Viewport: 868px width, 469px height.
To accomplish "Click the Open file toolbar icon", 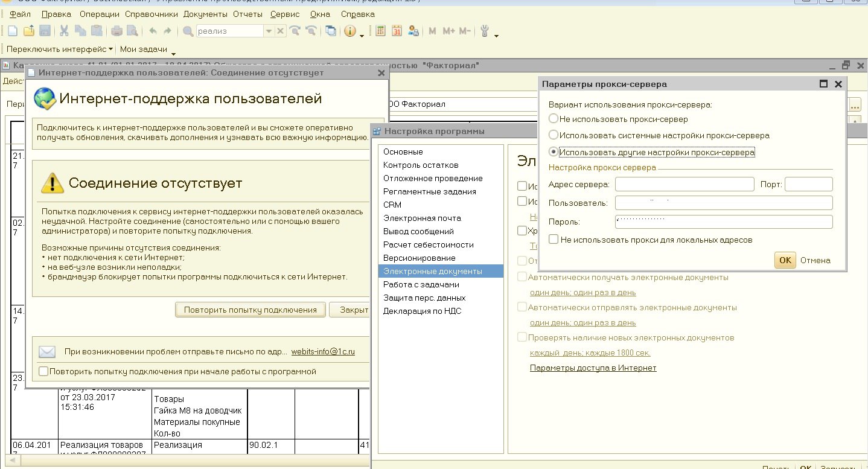I will coord(29,31).
